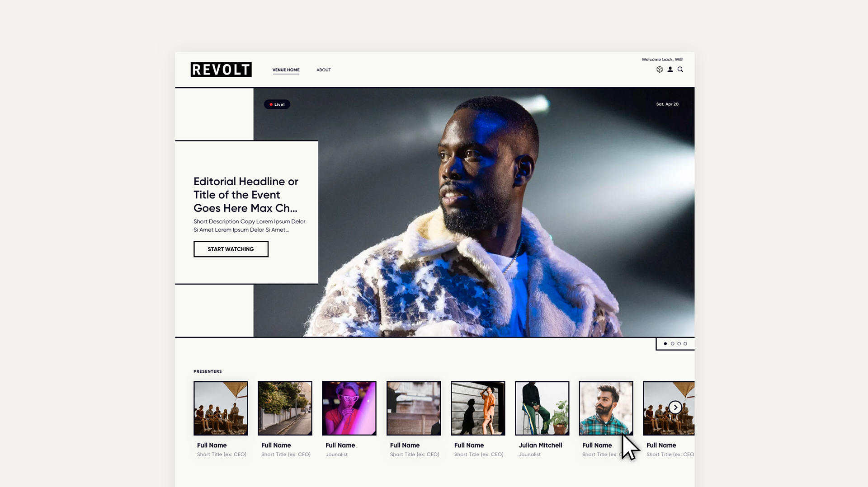Click the Live! badge

277,104
